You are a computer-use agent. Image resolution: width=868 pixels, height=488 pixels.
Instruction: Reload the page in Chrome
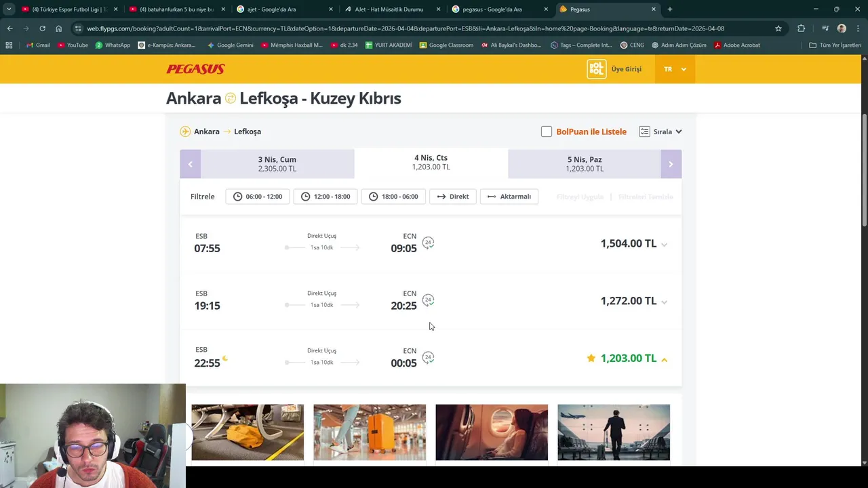[42, 28]
